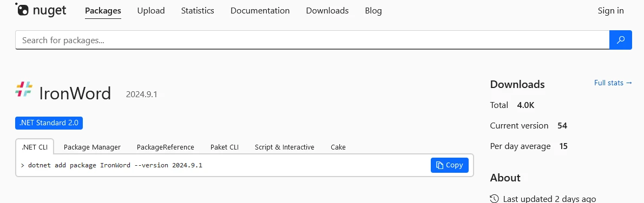Switch to the Package Manager tab

(x=93, y=147)
